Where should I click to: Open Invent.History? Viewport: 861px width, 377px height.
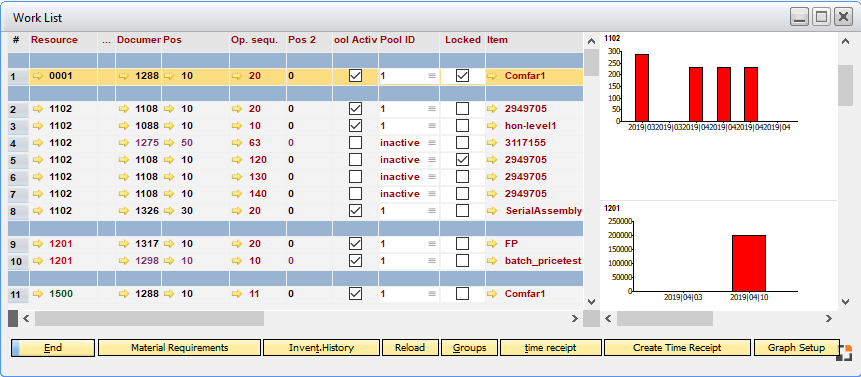[x=321, y=347]
